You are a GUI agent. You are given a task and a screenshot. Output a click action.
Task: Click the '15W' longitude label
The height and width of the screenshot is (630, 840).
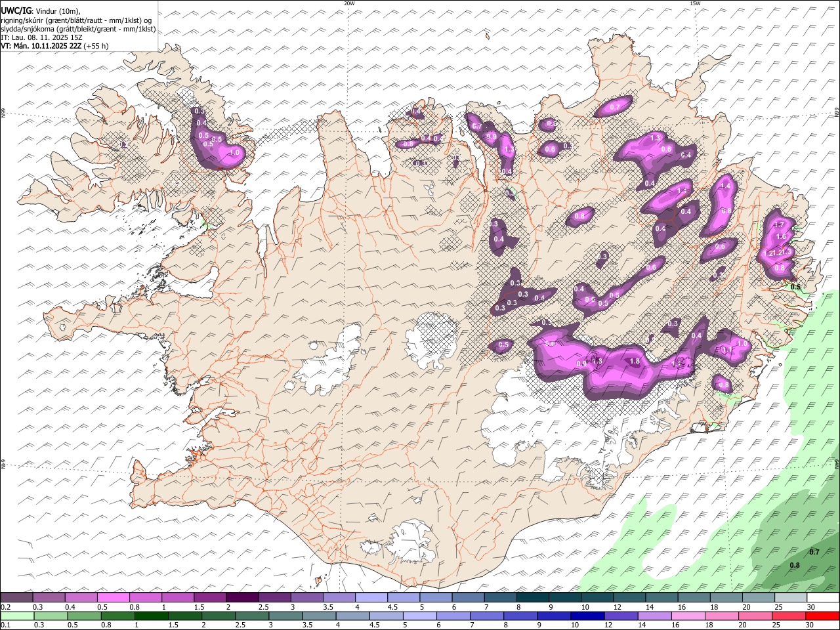695,4
